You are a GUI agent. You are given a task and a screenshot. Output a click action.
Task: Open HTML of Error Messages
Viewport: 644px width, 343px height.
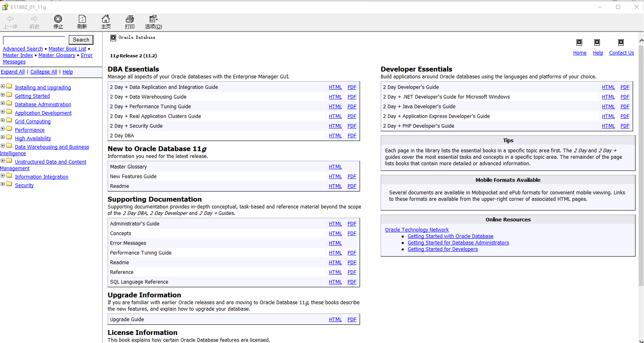[335, 243]
